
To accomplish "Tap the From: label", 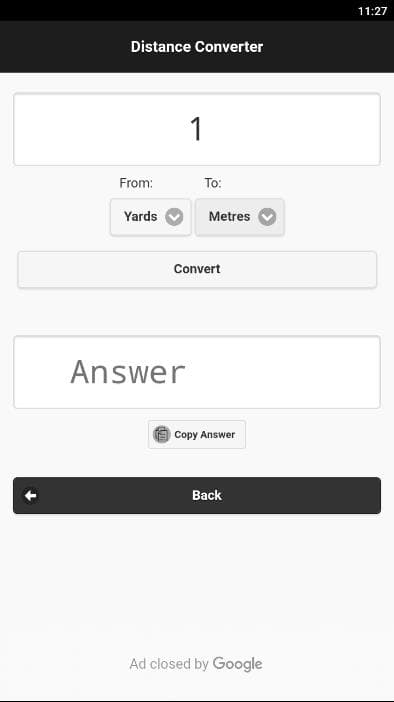I will [136, 183].
